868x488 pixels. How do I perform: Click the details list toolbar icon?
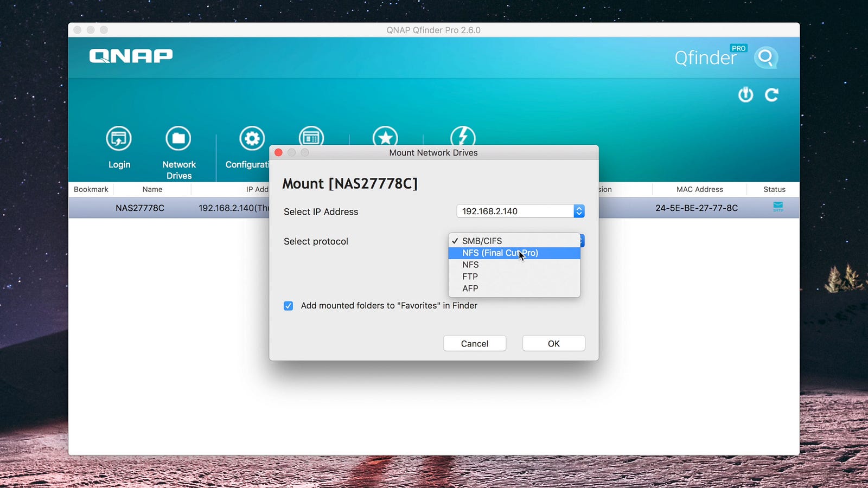311,136
